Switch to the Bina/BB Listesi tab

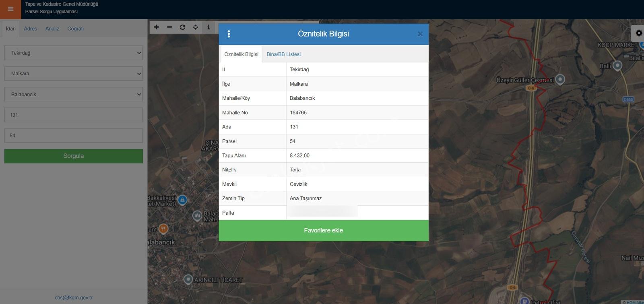tap(283, 54)
